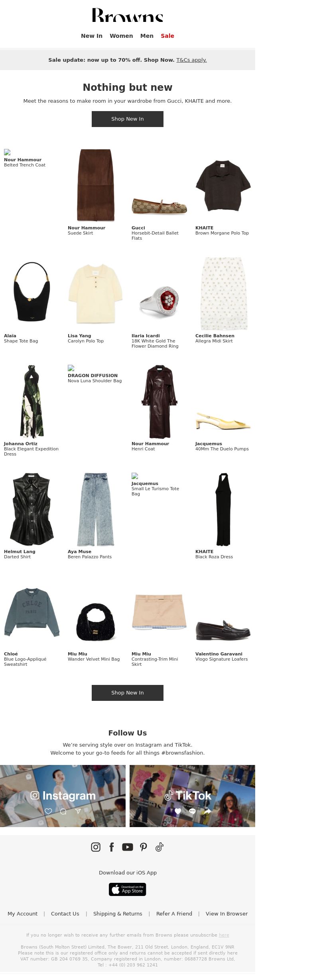Open the Men menu item
The width and height of the screenshot is (319, 980).
[x=147, y=36]
